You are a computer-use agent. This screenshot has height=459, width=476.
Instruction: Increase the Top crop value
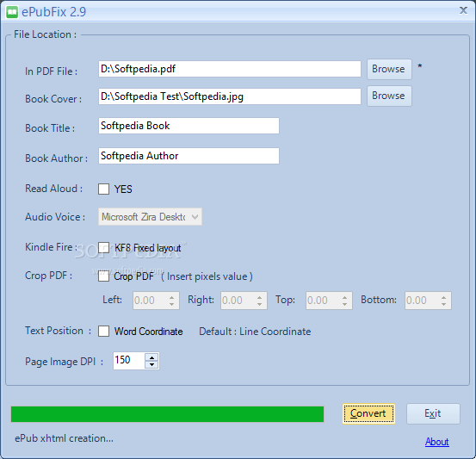(345, 297)
